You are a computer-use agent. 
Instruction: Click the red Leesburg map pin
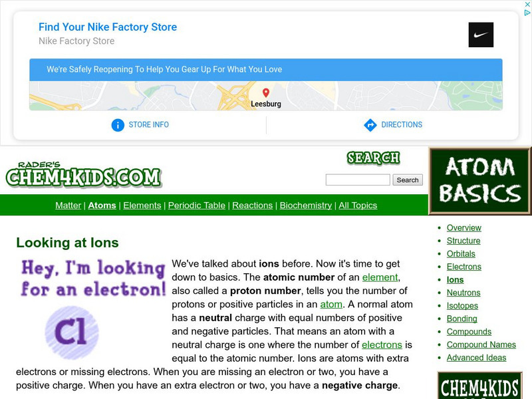point(266,92)
